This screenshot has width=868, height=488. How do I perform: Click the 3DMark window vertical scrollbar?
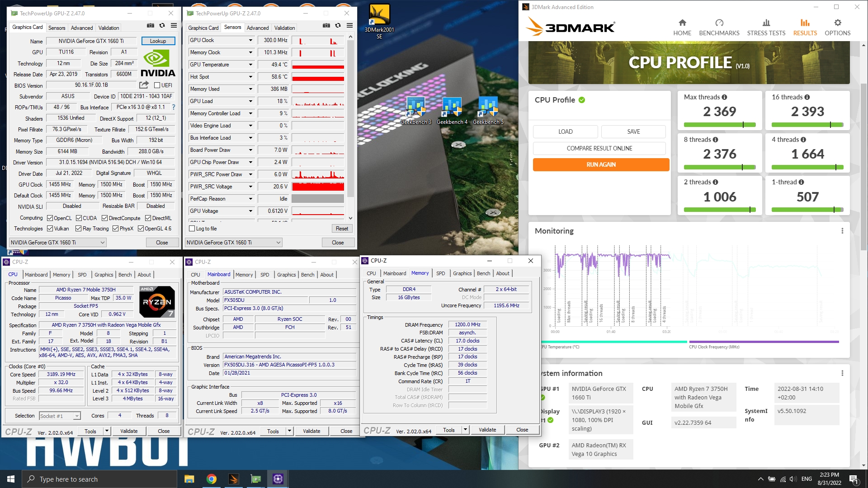[864, 255]
